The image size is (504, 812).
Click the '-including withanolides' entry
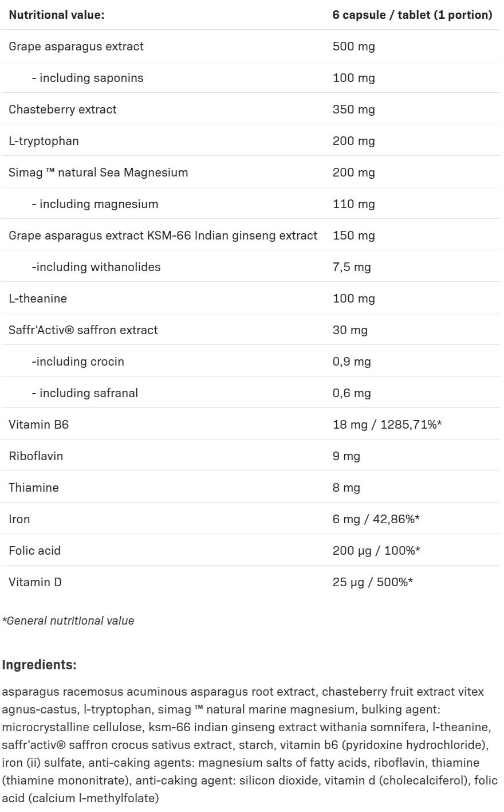pyautogui.click(x=96, y=267)
